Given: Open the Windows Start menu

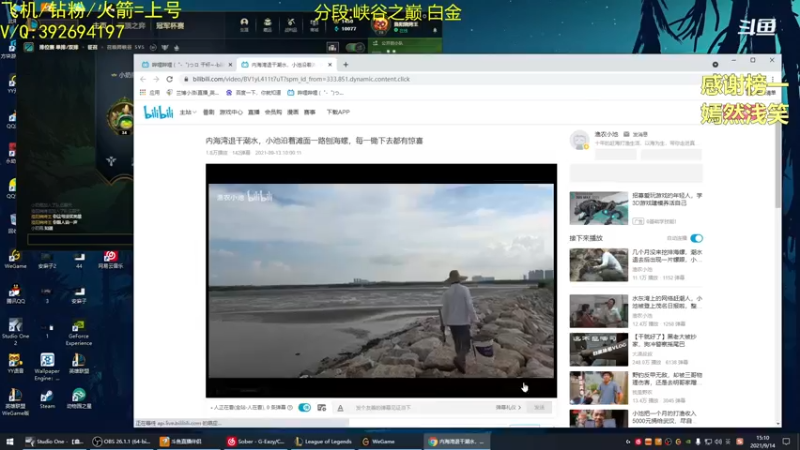Looking at the screenshot, I should 10,441.
